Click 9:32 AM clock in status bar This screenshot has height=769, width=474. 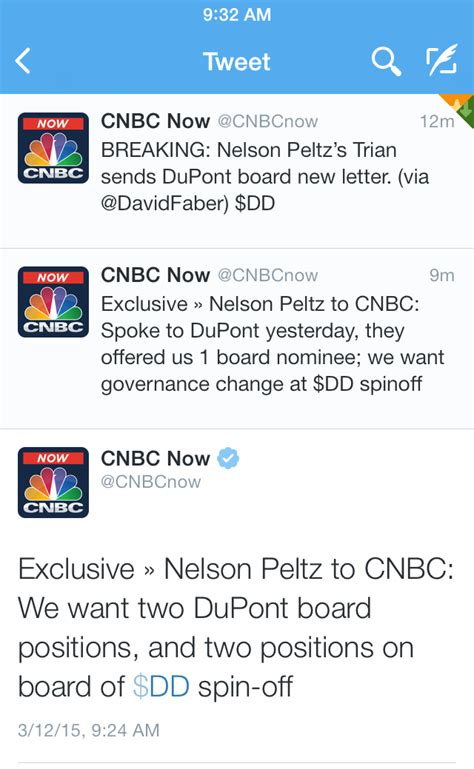click(x=237, y=14)
